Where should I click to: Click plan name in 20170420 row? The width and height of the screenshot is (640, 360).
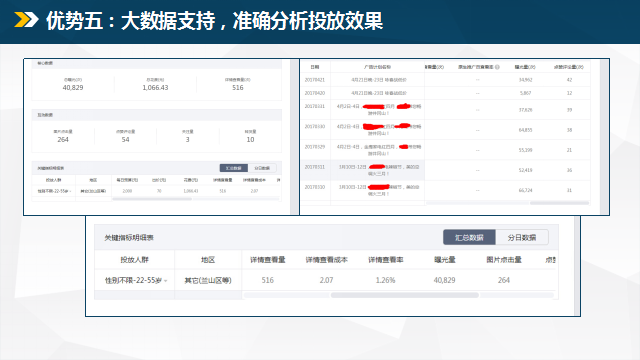click(x=379, y=93)
